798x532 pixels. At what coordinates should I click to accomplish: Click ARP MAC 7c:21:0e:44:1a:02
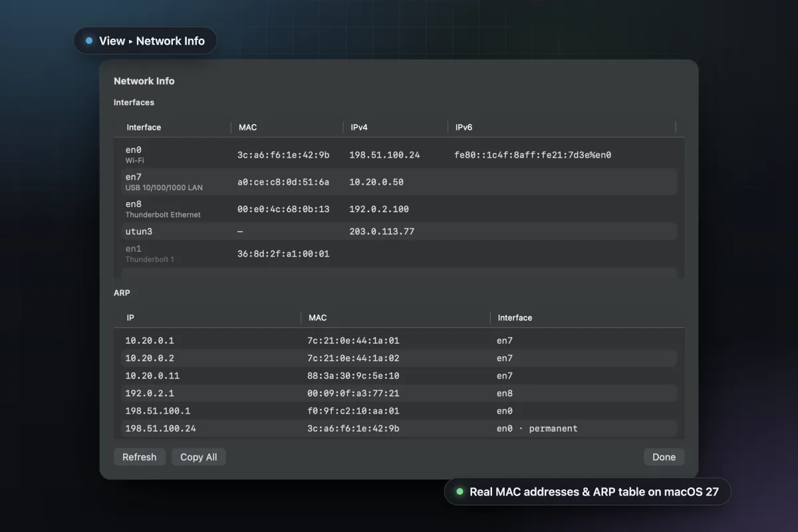(353, 358)
